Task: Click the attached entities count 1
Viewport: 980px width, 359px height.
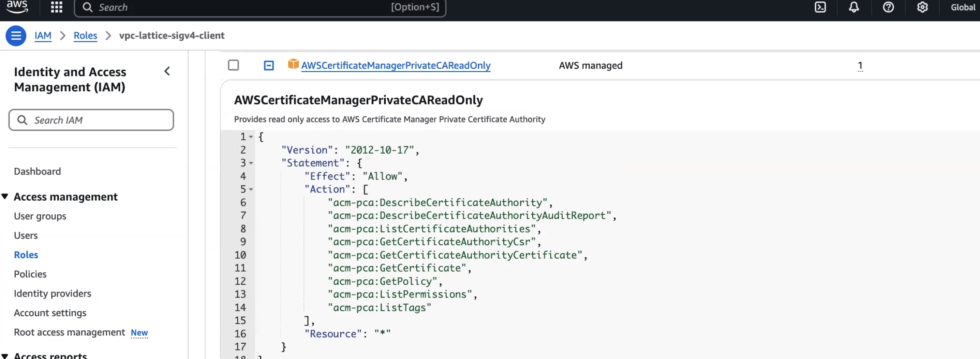Action: pos(860,66)
